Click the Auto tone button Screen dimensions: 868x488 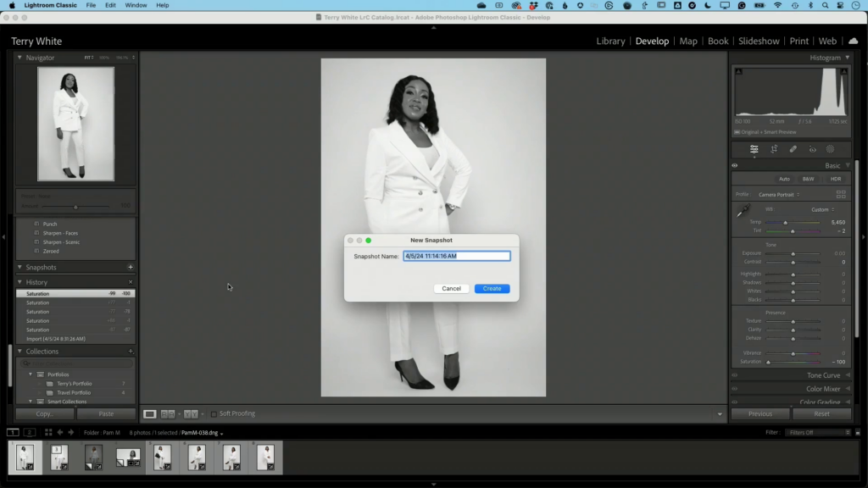(784, 180)
